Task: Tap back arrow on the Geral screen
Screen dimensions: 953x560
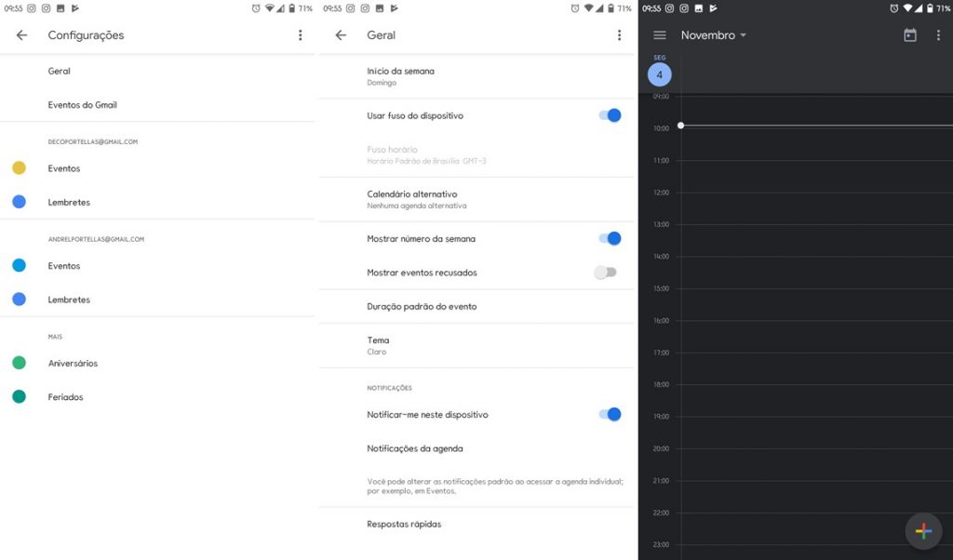Action: pyautogui.click(x=341, y=35)
